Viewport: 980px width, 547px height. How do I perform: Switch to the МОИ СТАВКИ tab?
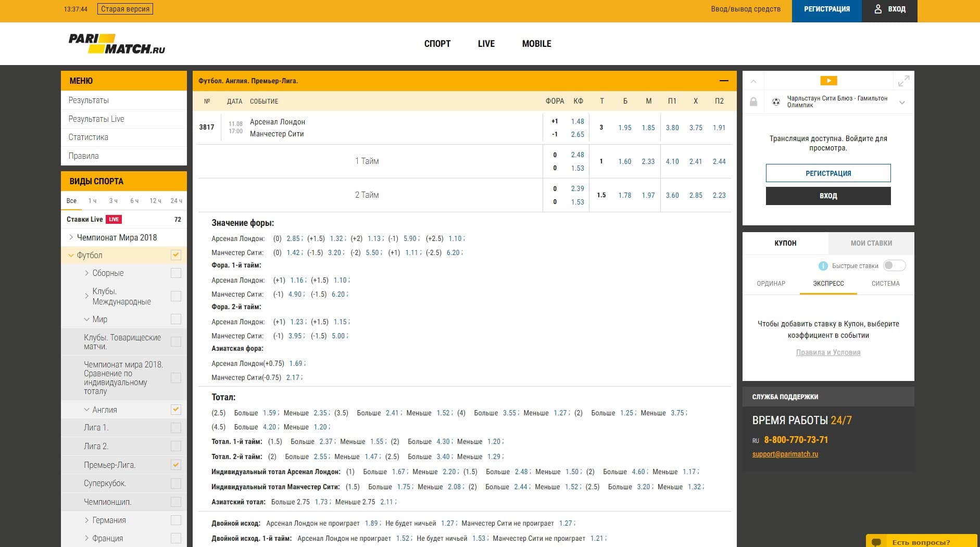click(x=871, y=243)
